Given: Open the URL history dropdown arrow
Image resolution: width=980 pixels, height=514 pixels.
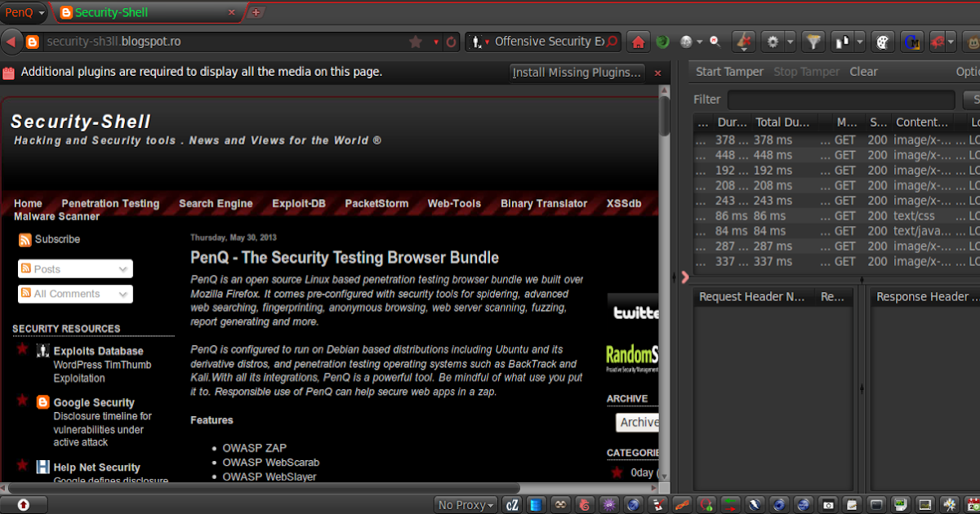Looking at the screenshot, I should coord(436,42).
